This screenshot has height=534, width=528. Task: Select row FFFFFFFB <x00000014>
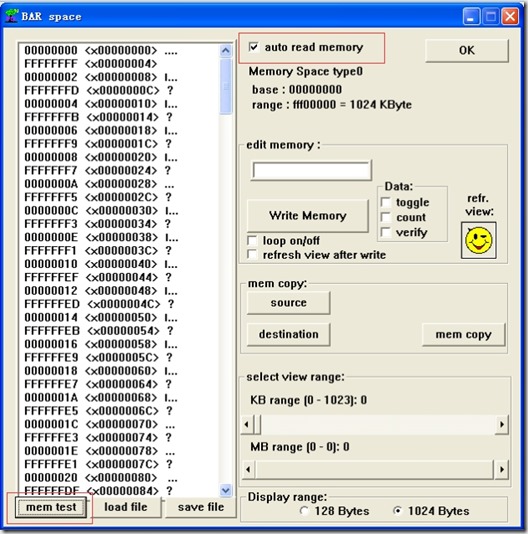click(119, 117)
